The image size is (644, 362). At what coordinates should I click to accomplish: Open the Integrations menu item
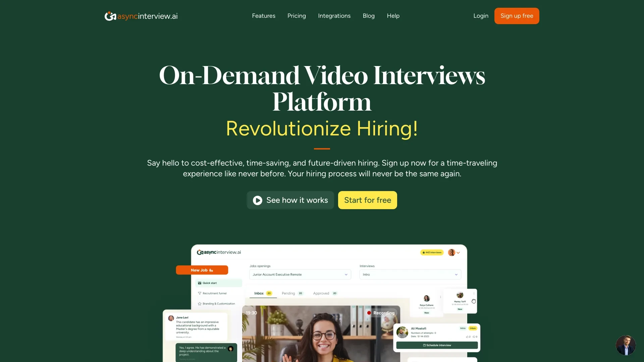coord(334,15)
